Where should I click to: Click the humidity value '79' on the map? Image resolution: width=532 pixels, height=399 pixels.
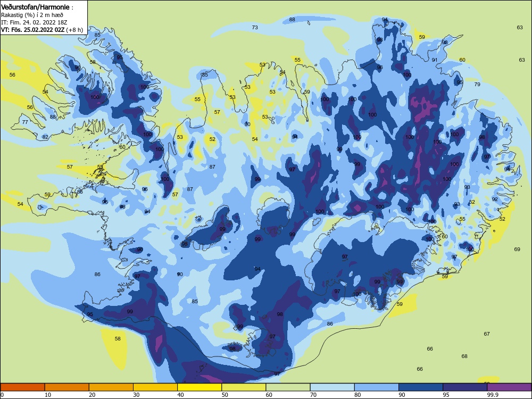477,85
